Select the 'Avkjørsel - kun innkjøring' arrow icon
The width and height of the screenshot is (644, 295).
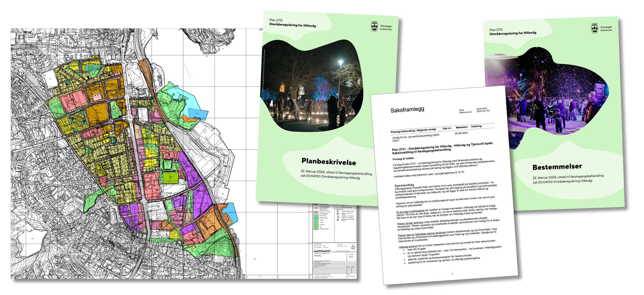pos(338,216)
